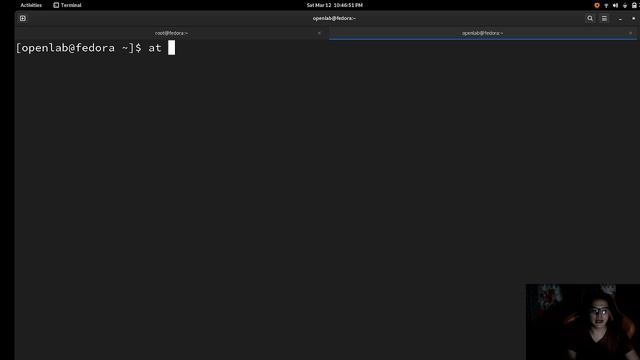Click the orange notification tray icon
The height and width of the screenshot is (360, 640).
(x=597, y=5)
